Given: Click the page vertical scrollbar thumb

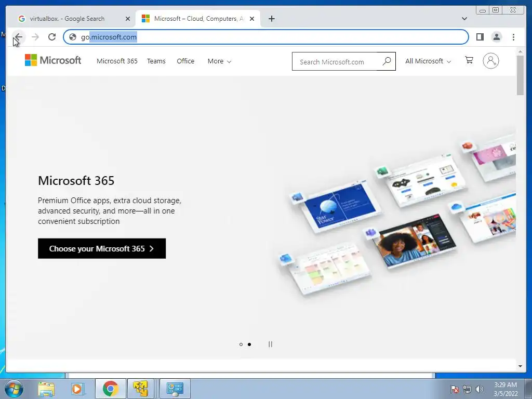Looking at the screenshot, I should (x=520, y=75).
